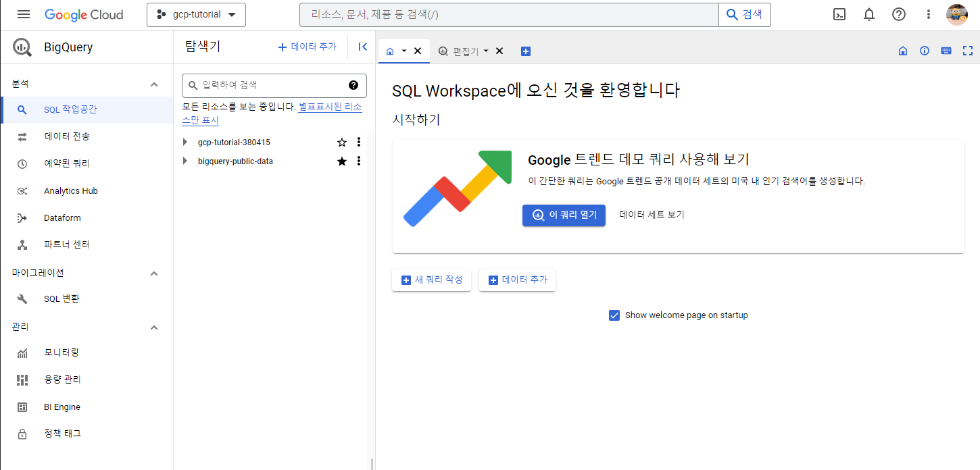Activate Cloud Shell terminal icon
This screenshot has height=470, width=980.
pyautogui.click(x=839, y=14)
